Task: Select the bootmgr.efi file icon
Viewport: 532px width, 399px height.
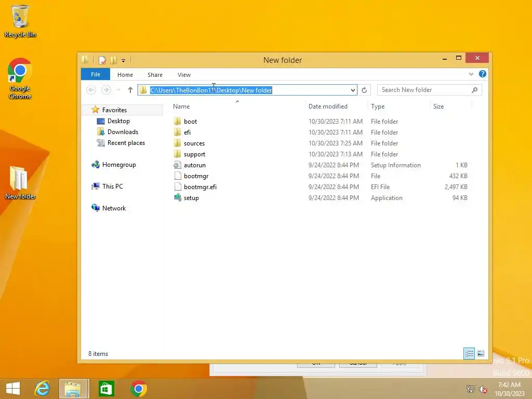Action: [178, 187]
